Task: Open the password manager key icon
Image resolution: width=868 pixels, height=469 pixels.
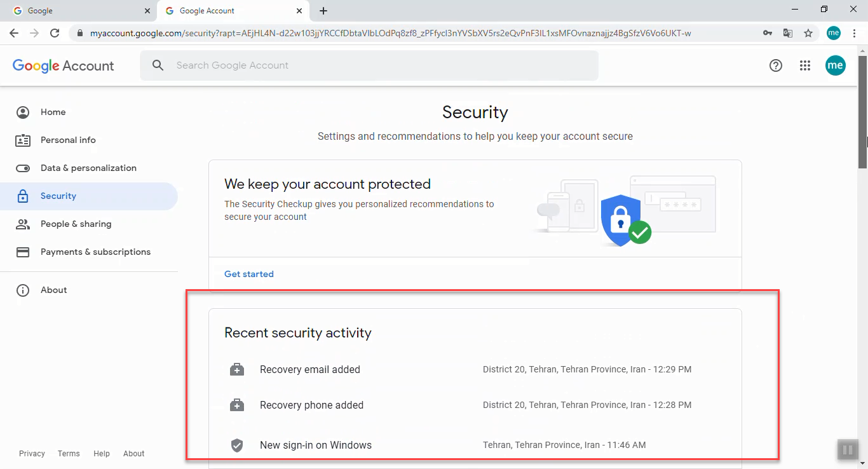Action: click(767, 33)
